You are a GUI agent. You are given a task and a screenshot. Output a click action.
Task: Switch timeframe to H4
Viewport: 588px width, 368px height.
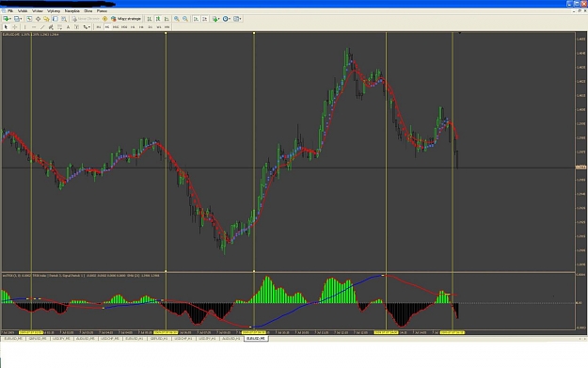click(141, 27)
